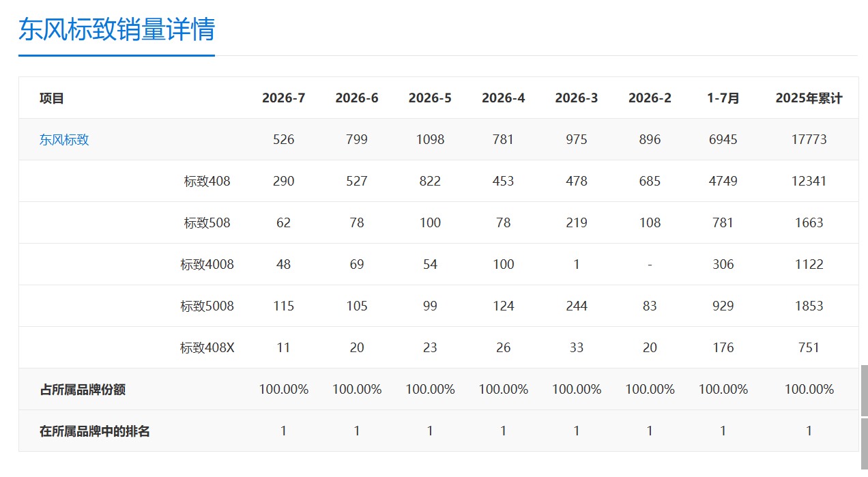Click 标致408 value 453 for 2026-4

pos(504,182)
